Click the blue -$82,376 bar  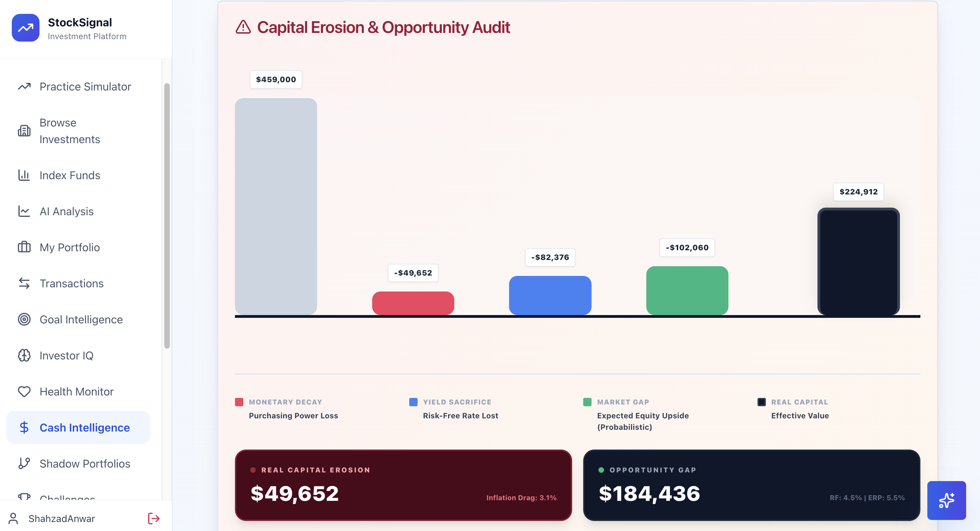tap(550, 295)
